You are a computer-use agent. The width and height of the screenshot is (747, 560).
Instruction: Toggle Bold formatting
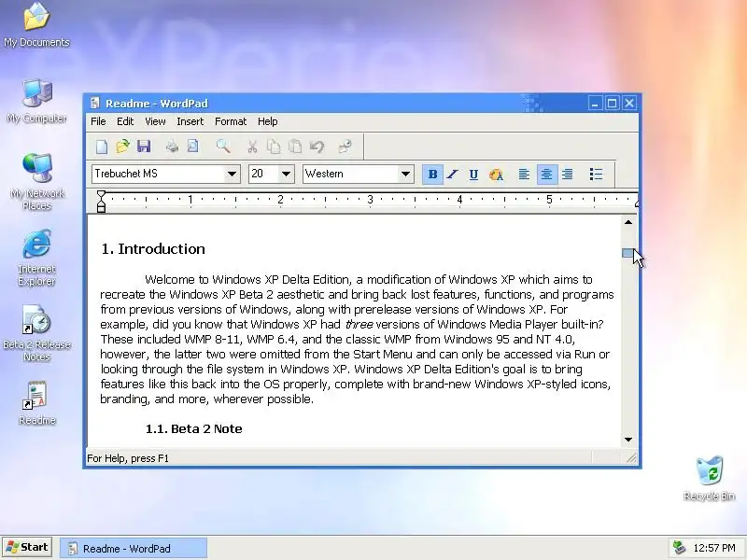[432, 175]
